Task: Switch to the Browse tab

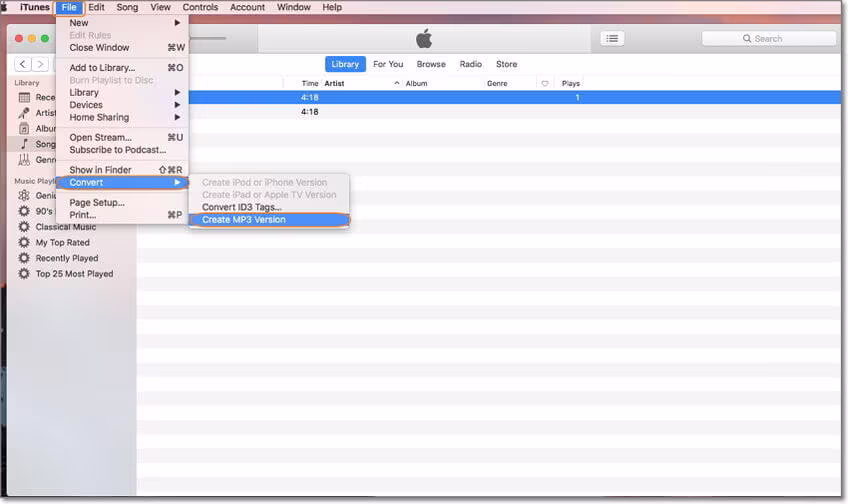Action: point(431,64)
